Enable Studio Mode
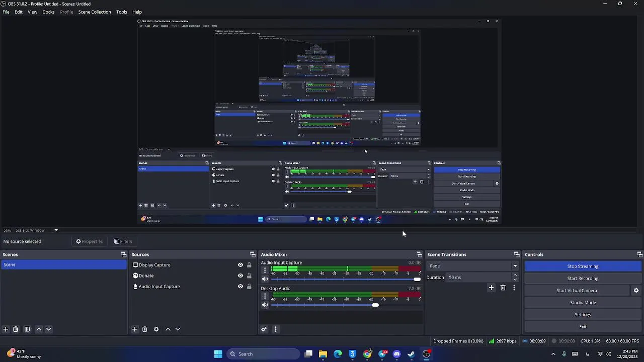This screenshot has height=362, width=644. [x=583, y=303]
